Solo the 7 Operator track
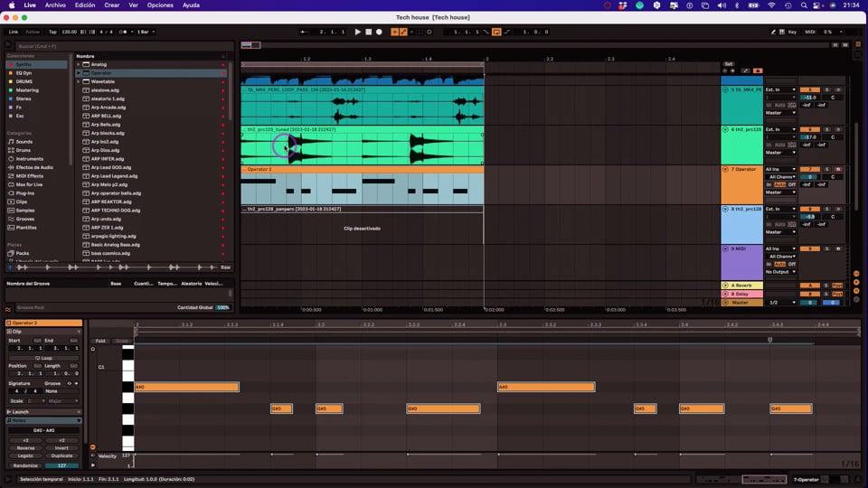Screen dimensions: 868x488 (827, 169)
